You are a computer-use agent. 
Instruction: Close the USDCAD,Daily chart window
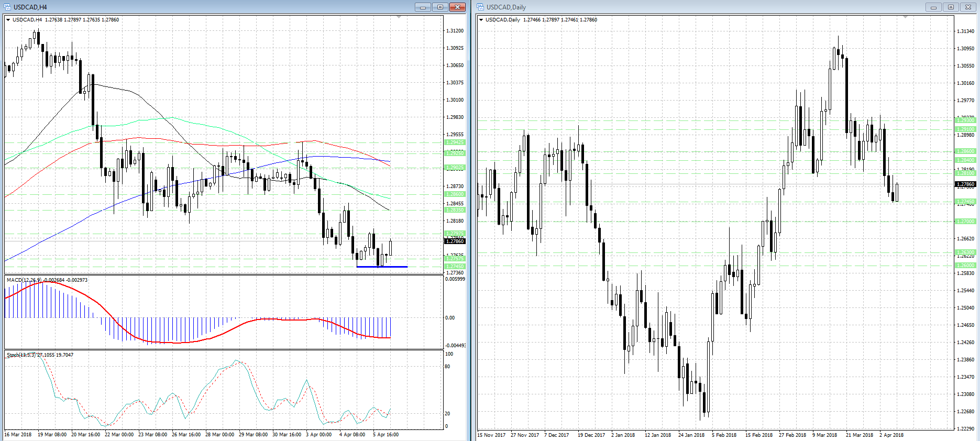(x=968, y=7)
